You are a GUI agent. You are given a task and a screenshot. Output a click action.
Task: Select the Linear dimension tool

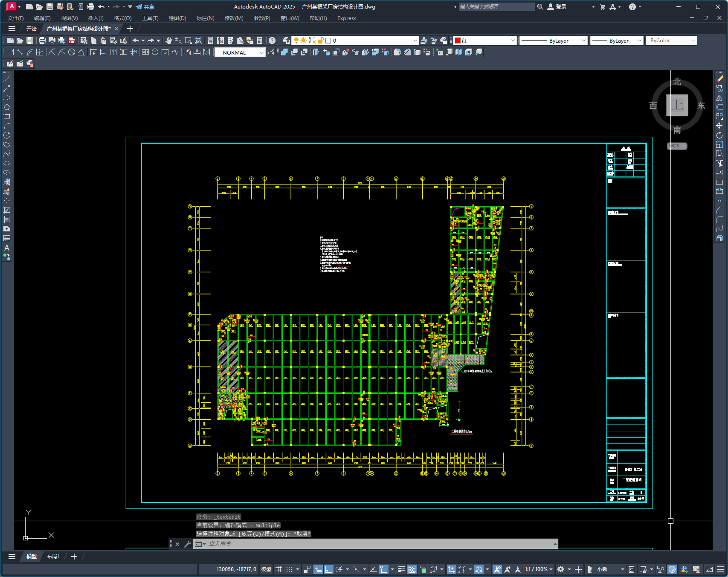tap(10, 52)
